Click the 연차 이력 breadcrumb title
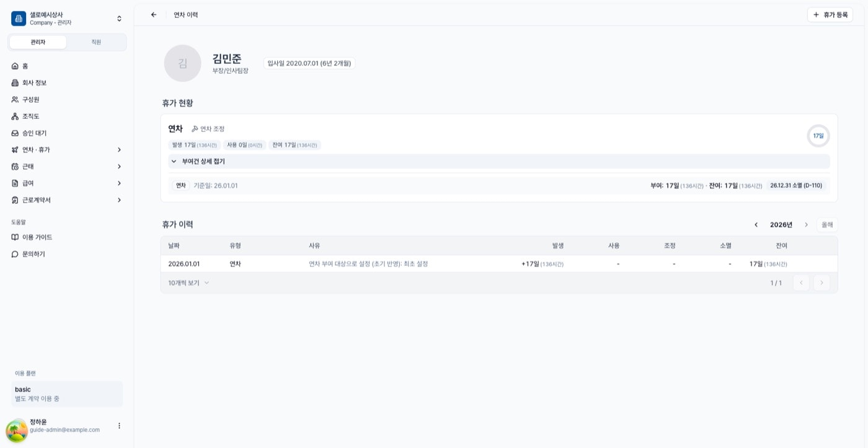This screenshot has height=448, width=868. [x=186, y=15]
